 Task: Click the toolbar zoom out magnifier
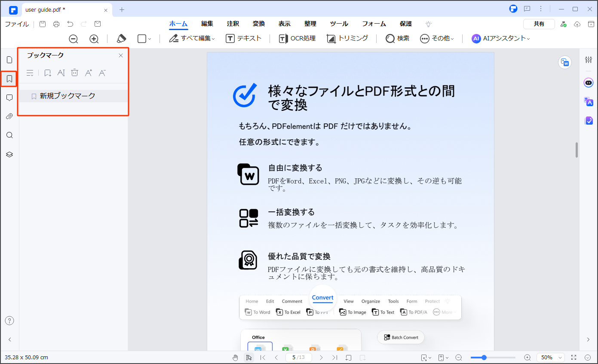pyautogui.click(x=74, y=39)
